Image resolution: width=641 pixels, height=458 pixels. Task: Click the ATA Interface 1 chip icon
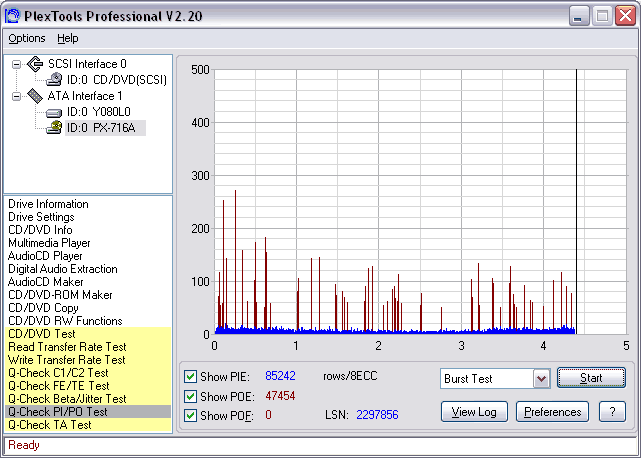[x=35, y=96]
